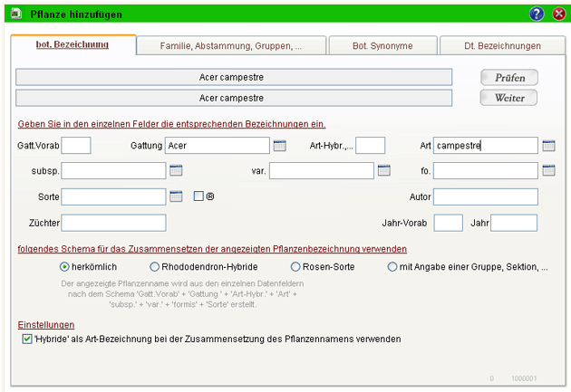Image resolution: width=571 pixels, height=392 pixels.
Task: Select the 'herkömlich' radio option
Action: pyautogui.click(x=64, y=267)
